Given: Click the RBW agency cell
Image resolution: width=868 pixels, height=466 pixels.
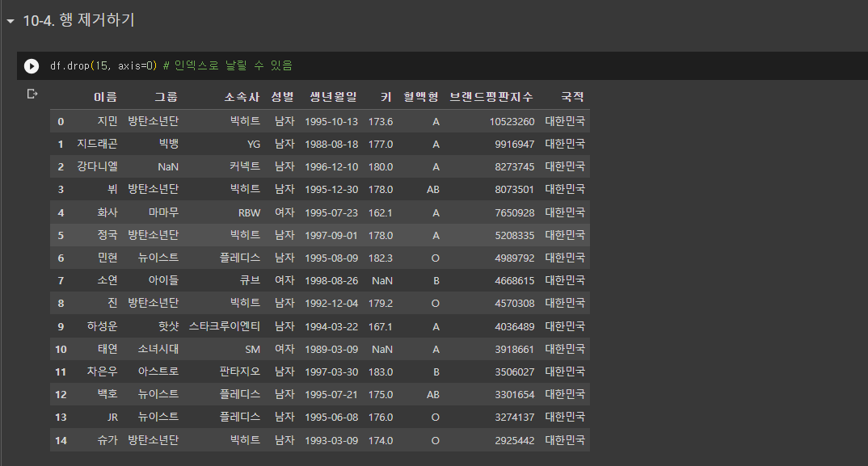Looking at the screenshot, I should coord(249,213).
